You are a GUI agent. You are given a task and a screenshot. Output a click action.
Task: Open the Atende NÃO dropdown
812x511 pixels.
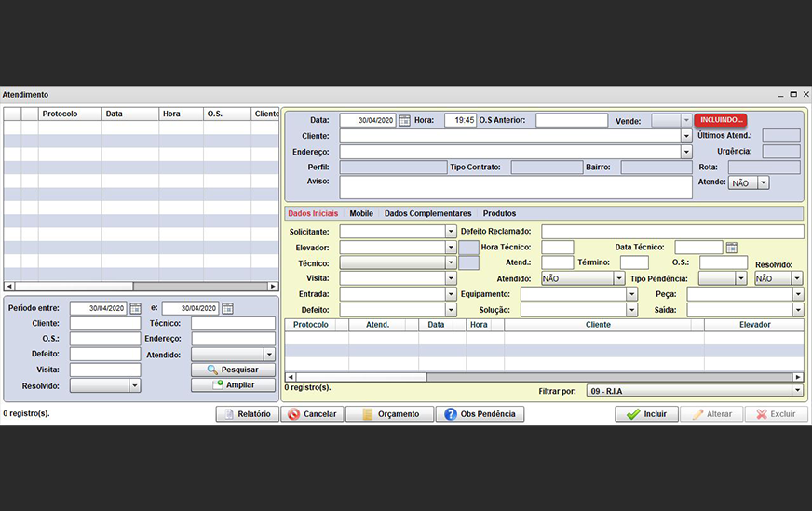coord(764,182)
